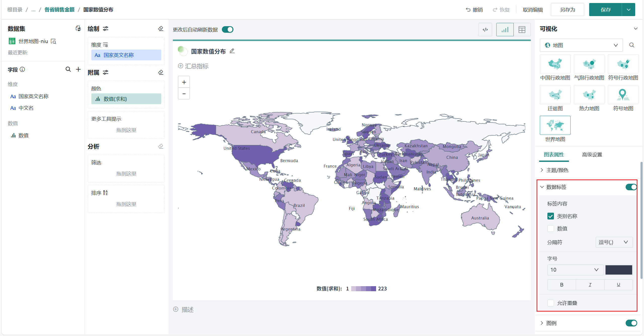Screen dimensions: 644x336
Task: Zoom in on the map
Action: coord(184,82)
